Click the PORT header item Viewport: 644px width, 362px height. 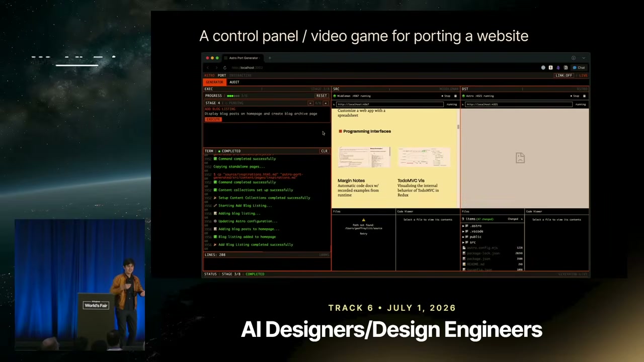tap(222, 75)
